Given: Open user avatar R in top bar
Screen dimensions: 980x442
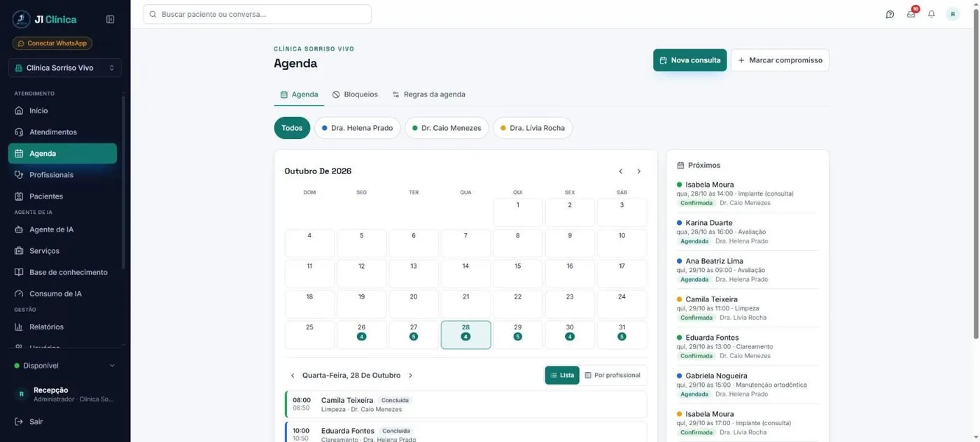Looking at the screenshot, I should tap(953, 14).
